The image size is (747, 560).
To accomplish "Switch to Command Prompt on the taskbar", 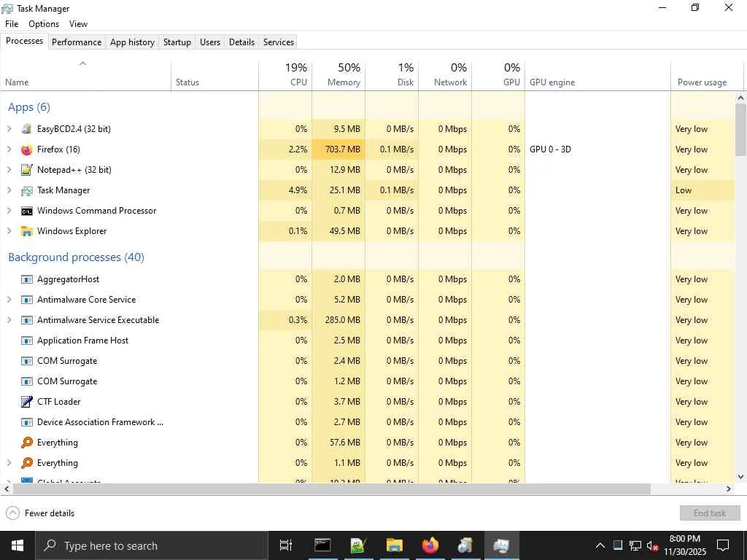I will pyautogui.click(x=322, y=545).
